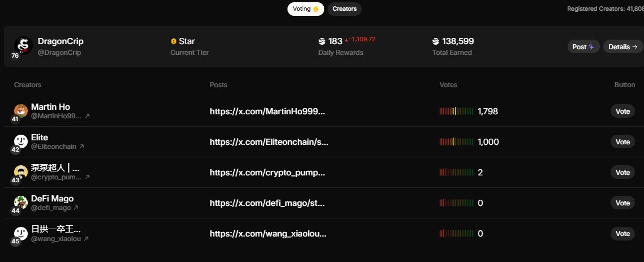
Task: Click the Star tier badge icon
Action: tap(173, 41)
